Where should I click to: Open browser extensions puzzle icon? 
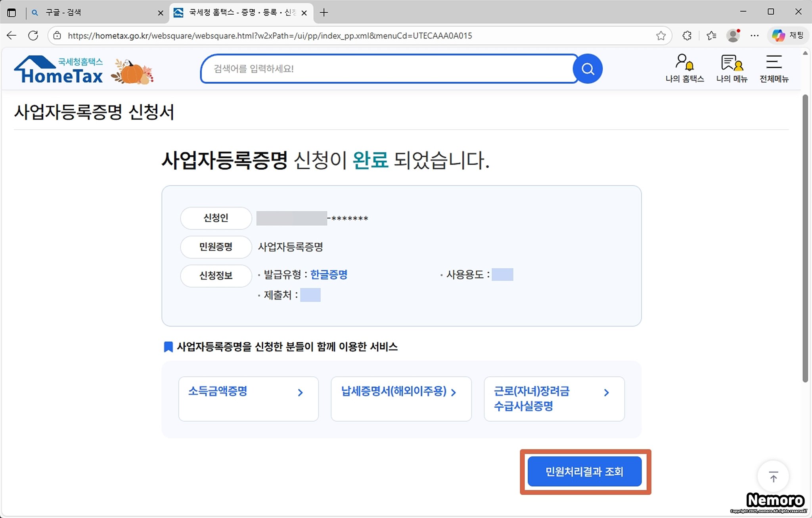point(687,36)
